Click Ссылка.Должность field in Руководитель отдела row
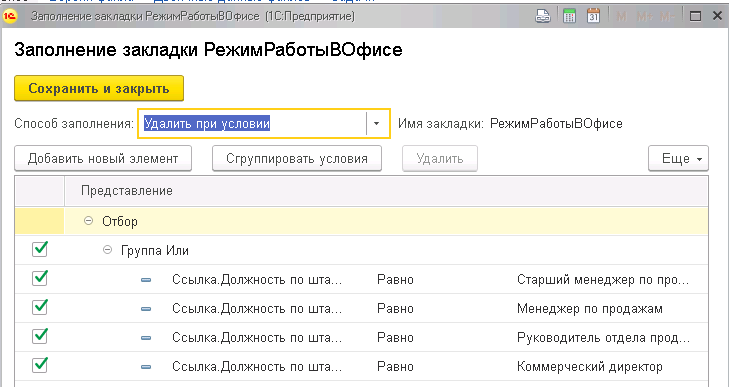The height and width of the screenshot is (387, 729). tap(257, 337)
